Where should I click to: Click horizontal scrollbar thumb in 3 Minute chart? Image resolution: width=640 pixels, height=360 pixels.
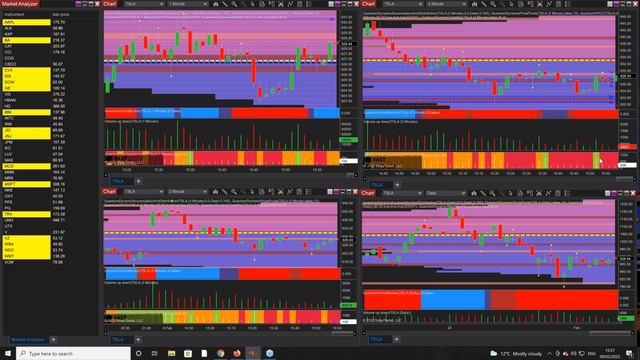[x=343, y=333]
